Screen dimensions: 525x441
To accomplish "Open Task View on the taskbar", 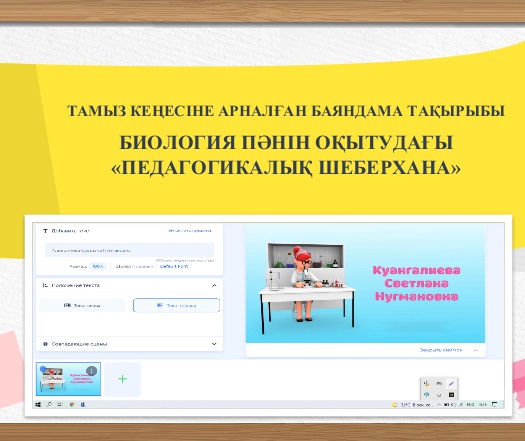I will point(60,405).
